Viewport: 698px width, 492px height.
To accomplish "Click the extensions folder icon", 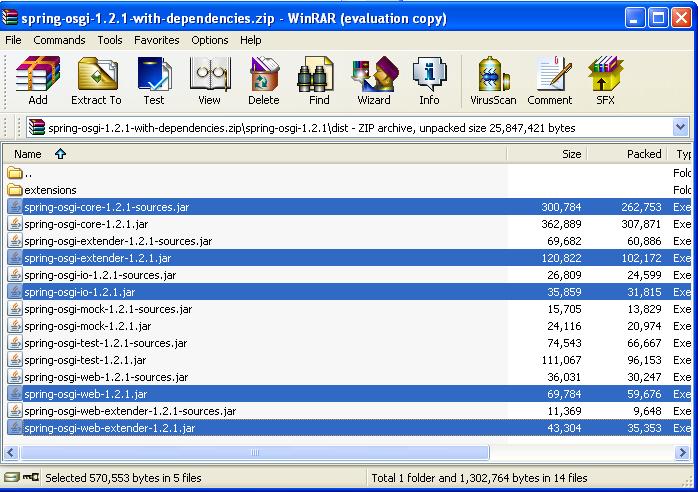I will click(15, 190).
